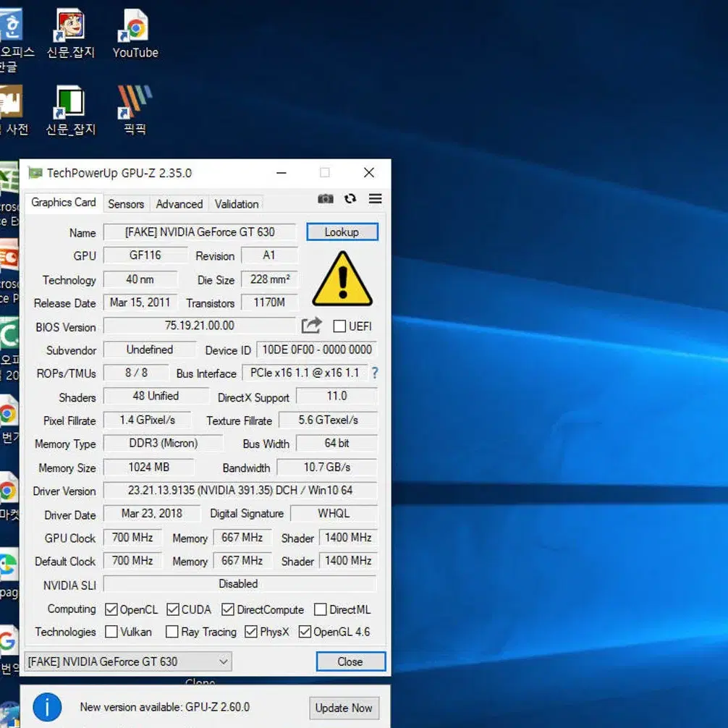Expand the GPU selection dropdown

pyautogui.click(x=127, y=661)
